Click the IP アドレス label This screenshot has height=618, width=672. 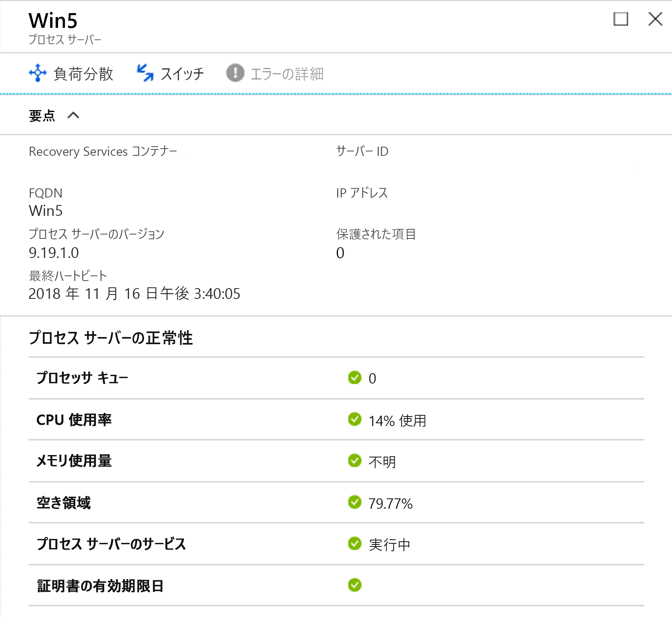coord(362,193)
